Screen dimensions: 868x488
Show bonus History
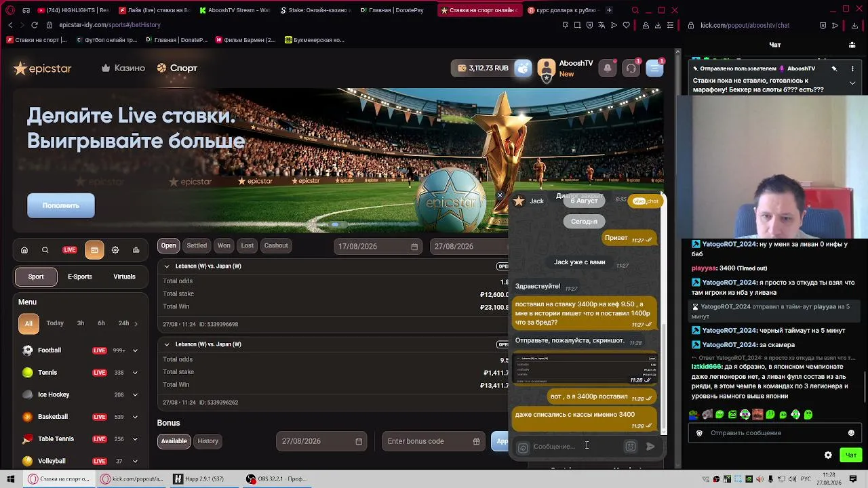click(x=208, y=441)
